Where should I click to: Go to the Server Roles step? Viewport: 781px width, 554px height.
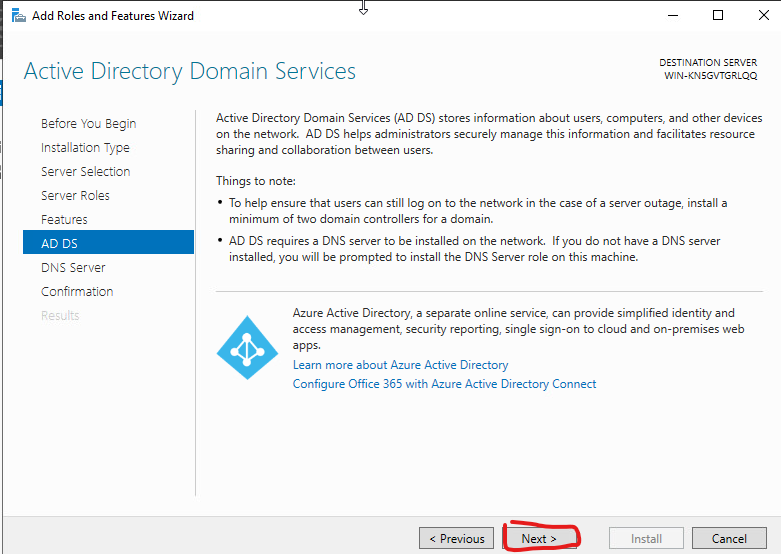[75, 195]
